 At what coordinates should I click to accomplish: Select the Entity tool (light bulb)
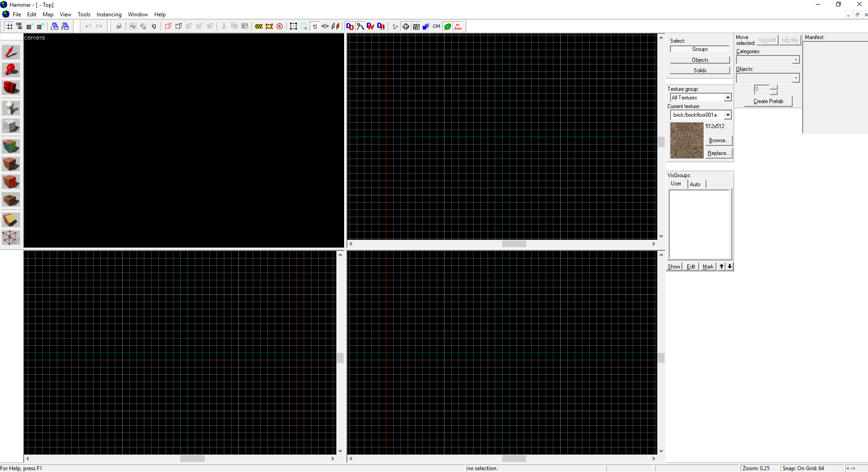point(11,108)
